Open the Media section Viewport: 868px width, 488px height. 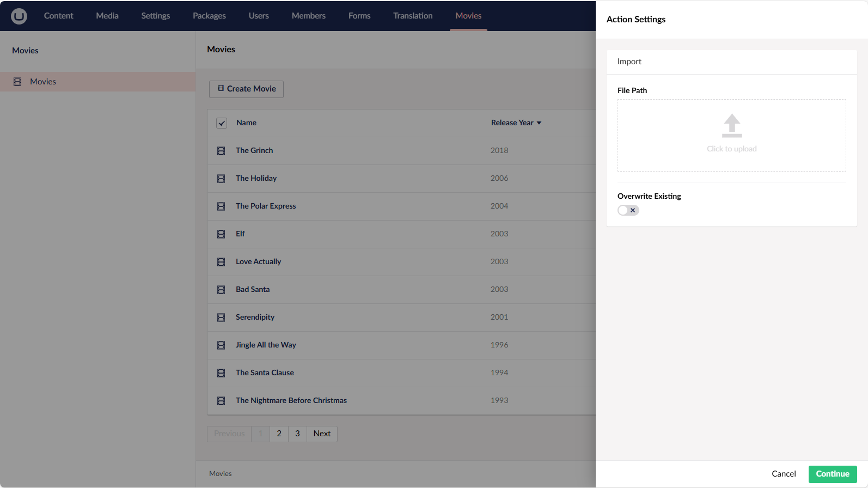pos(107,16)
